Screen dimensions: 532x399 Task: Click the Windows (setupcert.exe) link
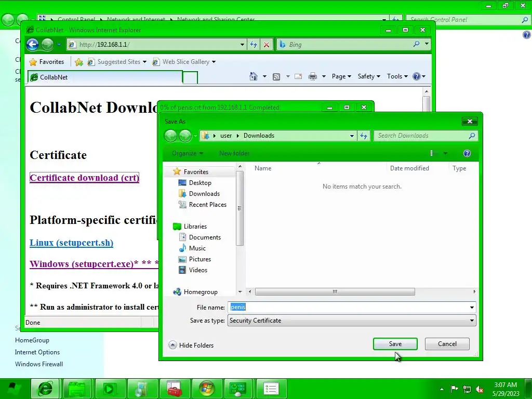point(94,263)
